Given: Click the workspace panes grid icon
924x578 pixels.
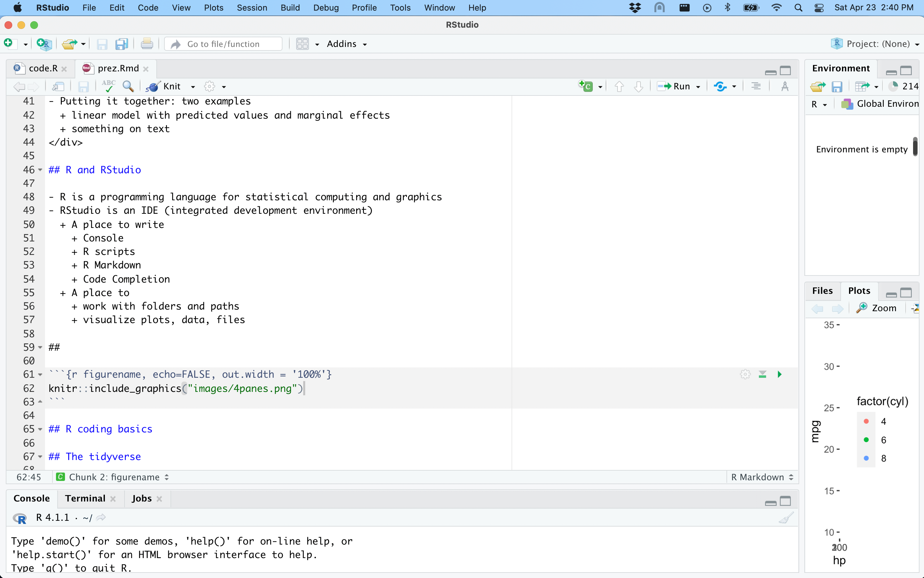Looking at the screenshot, I should tap(302, 44).
